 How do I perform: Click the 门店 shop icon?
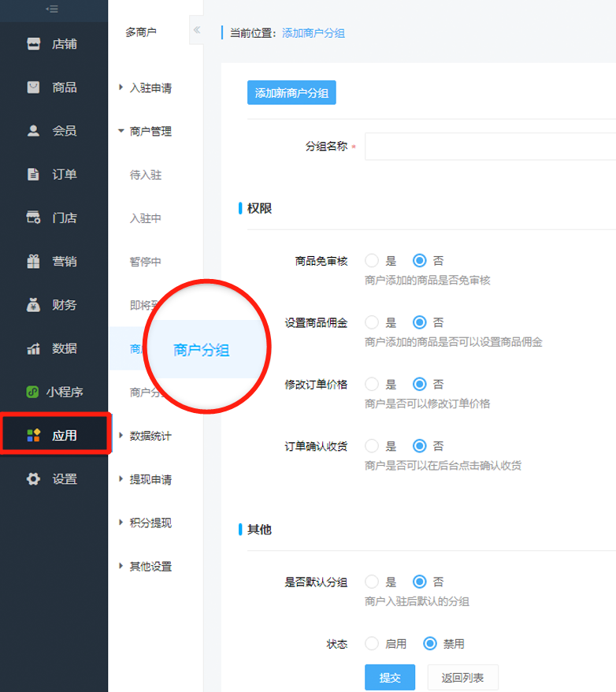(34, 218)
